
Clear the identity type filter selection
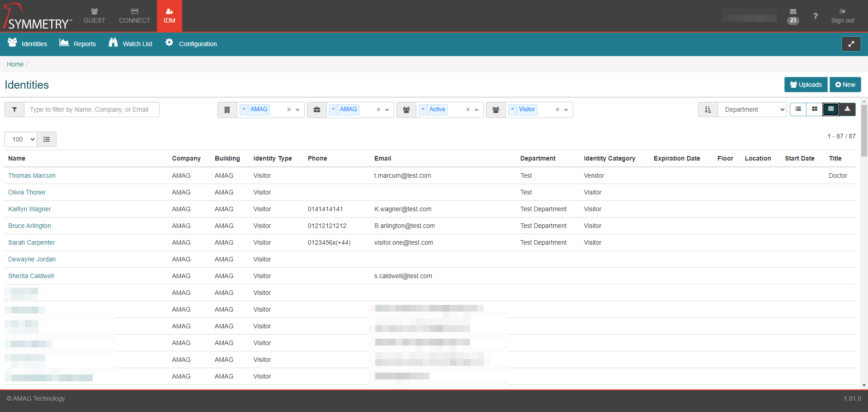click(x=557, y=109)
